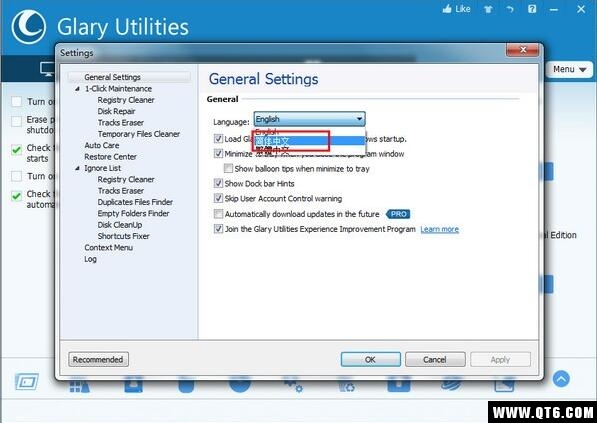Click the Recommended button
Viewport: 597px width, 423px height.
(x=98, y=359)
